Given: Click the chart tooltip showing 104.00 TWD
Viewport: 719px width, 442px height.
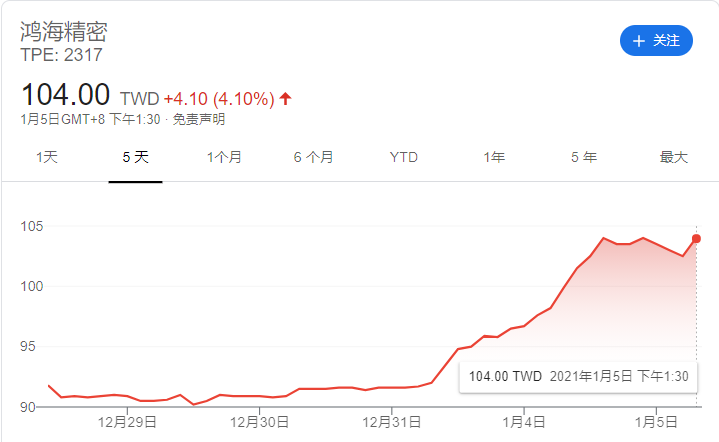Looking at the screenshot, I should click(x=578, y=377).
